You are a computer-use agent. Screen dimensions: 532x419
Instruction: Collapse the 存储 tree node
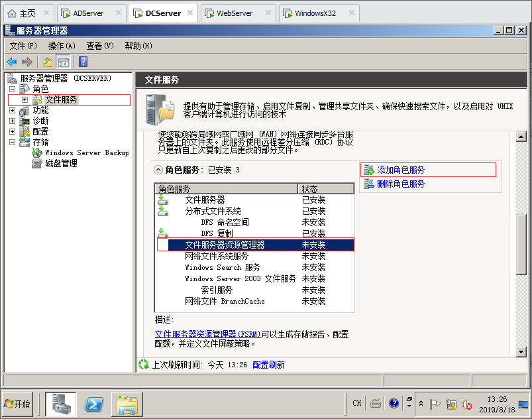tap(12, 143)
